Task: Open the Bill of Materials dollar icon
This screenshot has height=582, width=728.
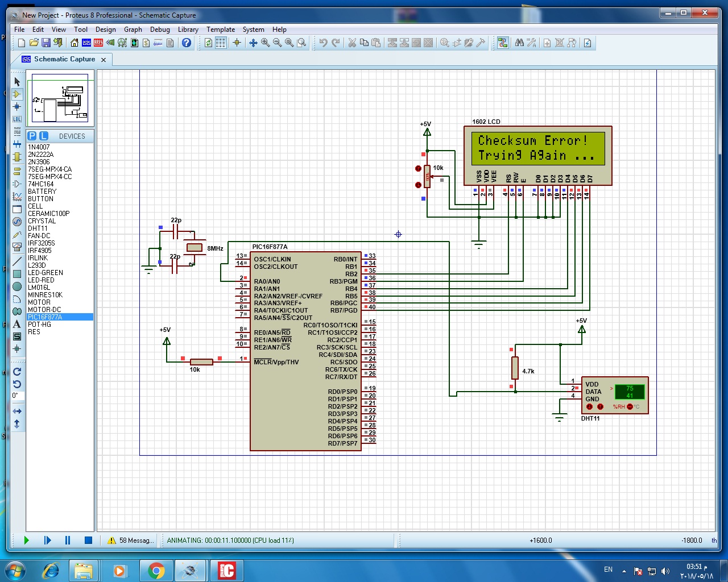Action: [146, 43]
